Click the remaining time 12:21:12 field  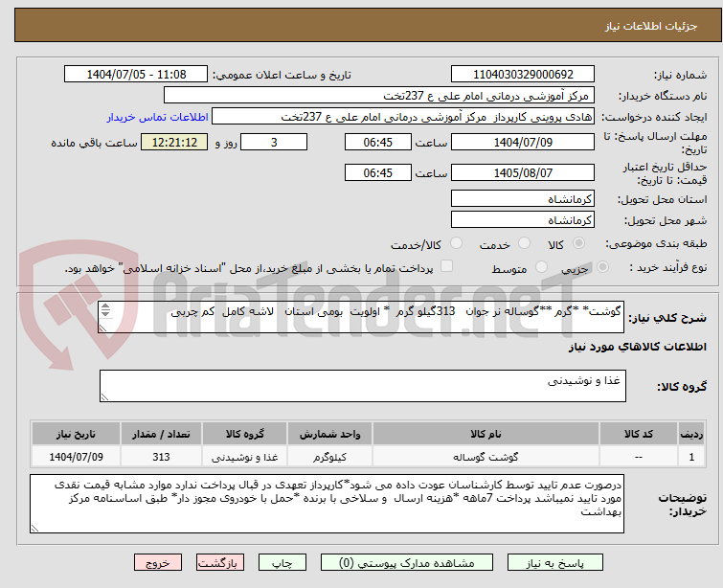tap(174, 142)
